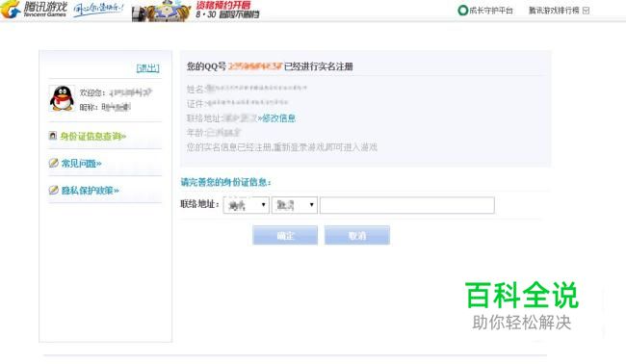The image size is (626, 364).
Task: Open 成长守护平台 link
Action: 491,11
